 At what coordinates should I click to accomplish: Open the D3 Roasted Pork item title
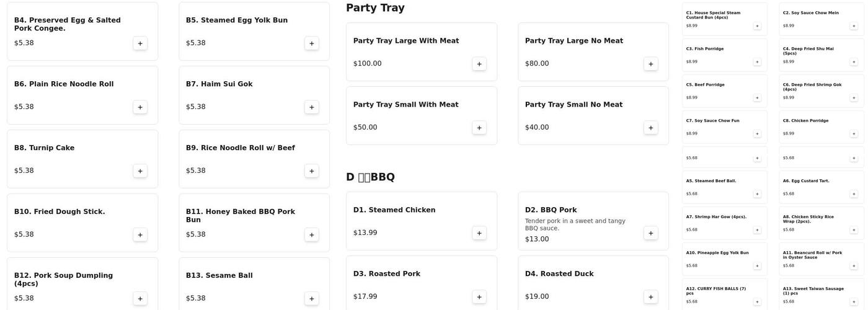pyautogui.click(x=387, y=273)
